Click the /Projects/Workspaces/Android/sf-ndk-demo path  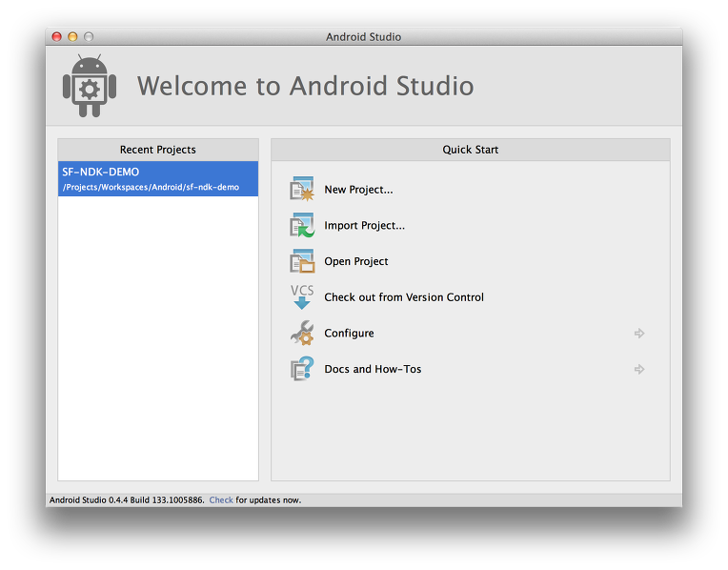click(151, 187)
